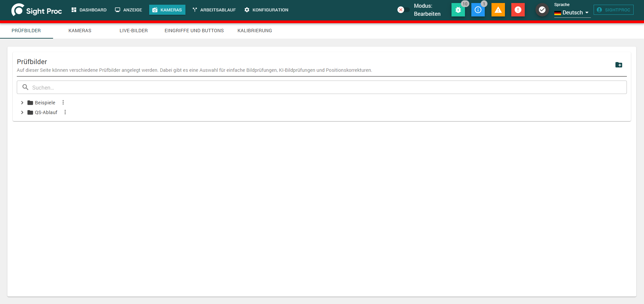Open the orange warning triangle icon

(498, 10)
